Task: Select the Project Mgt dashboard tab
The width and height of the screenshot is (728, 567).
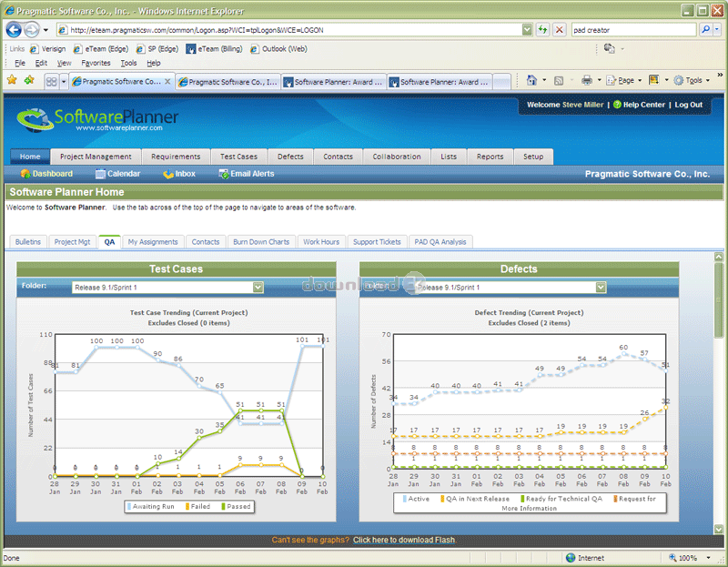Action: pyautogui.click(x=73, y=242)
